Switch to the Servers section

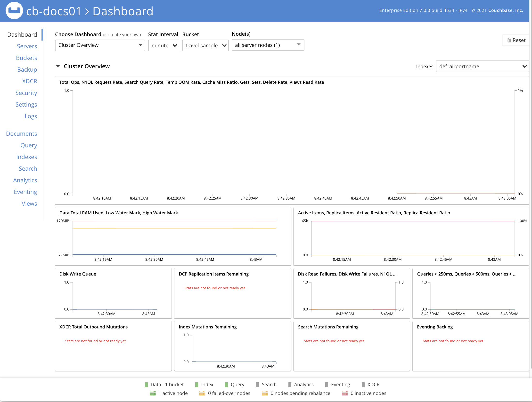point(27,46)
